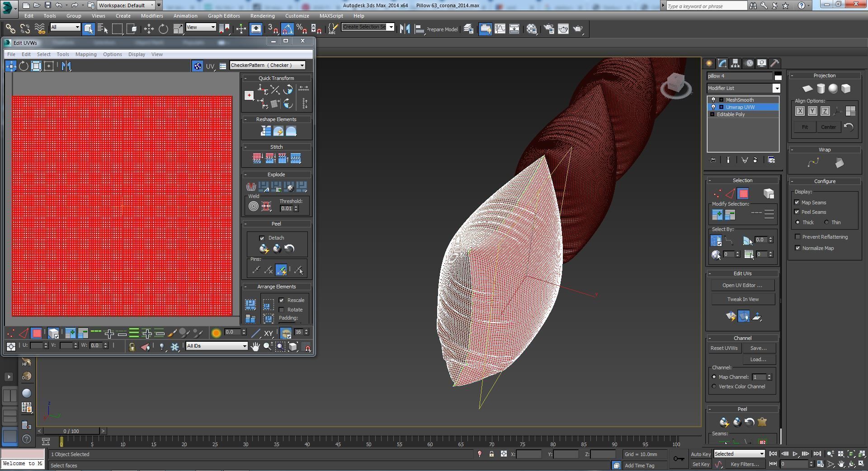This screenshot has height=471, width=868.
Task: Open the Selected key filter dropdown
Action: [x=739, y=454]
